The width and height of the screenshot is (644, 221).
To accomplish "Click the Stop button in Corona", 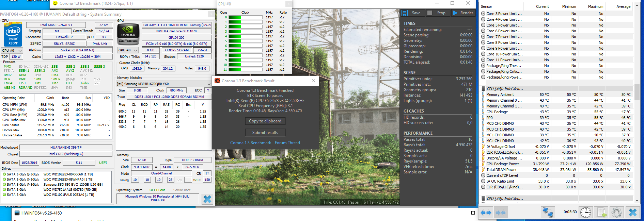I will point(437,13).
